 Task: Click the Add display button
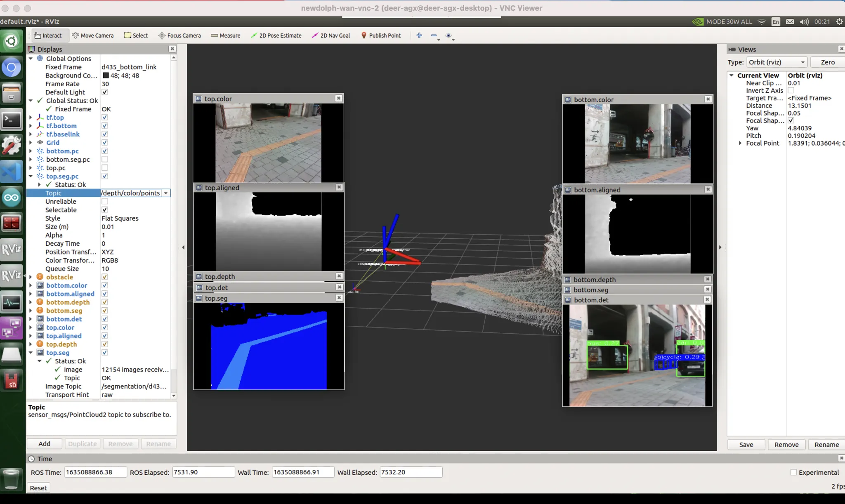(x=44, y=444)
